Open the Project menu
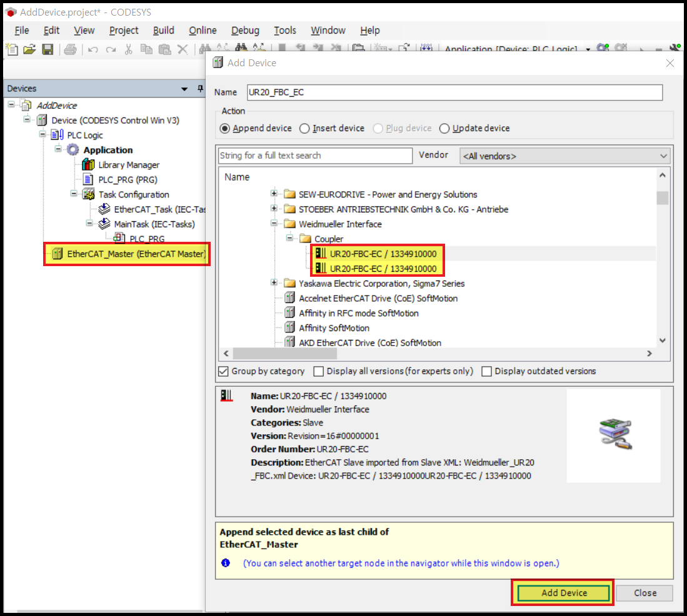 click(124, 30)
